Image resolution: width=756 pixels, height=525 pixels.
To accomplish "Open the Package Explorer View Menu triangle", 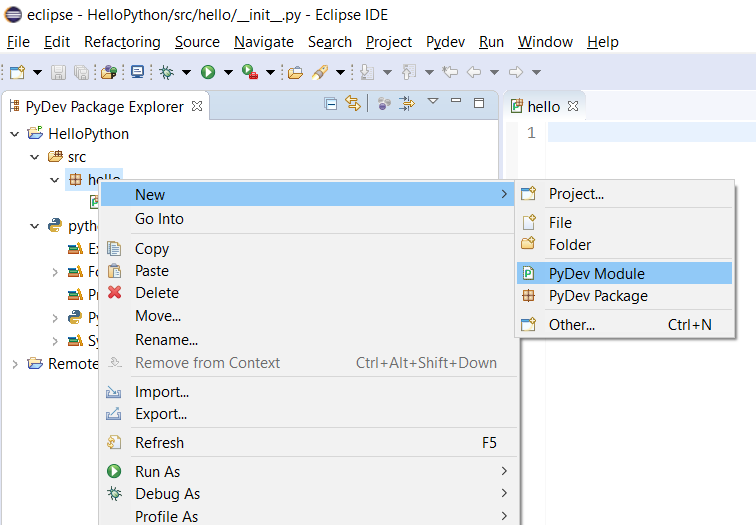I will (433, 101).
